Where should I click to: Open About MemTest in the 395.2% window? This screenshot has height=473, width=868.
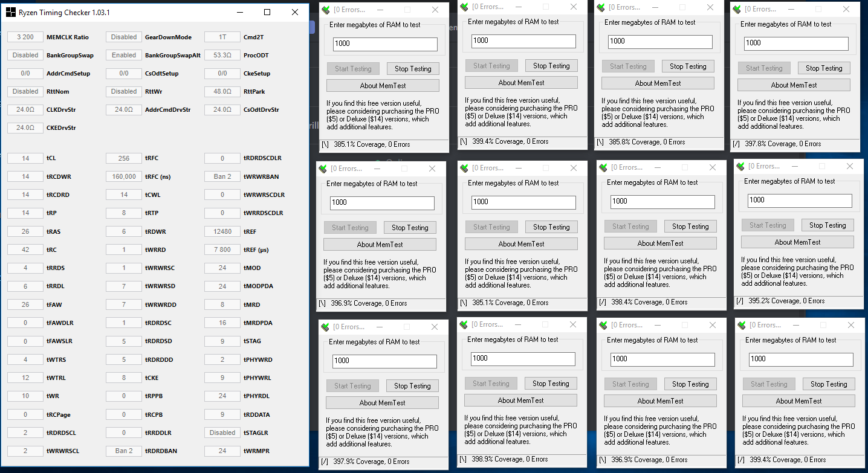tap(797, 242)
